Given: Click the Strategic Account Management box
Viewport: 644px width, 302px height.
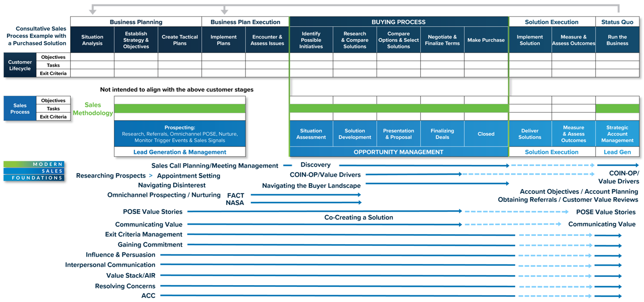Looking at the screenshot, I should point(617,134).
